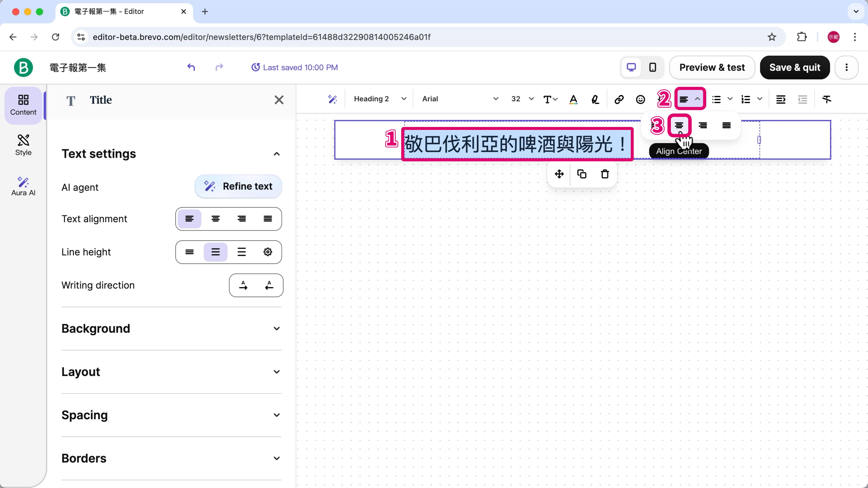Click the move block handle icon

pos(559,174)
